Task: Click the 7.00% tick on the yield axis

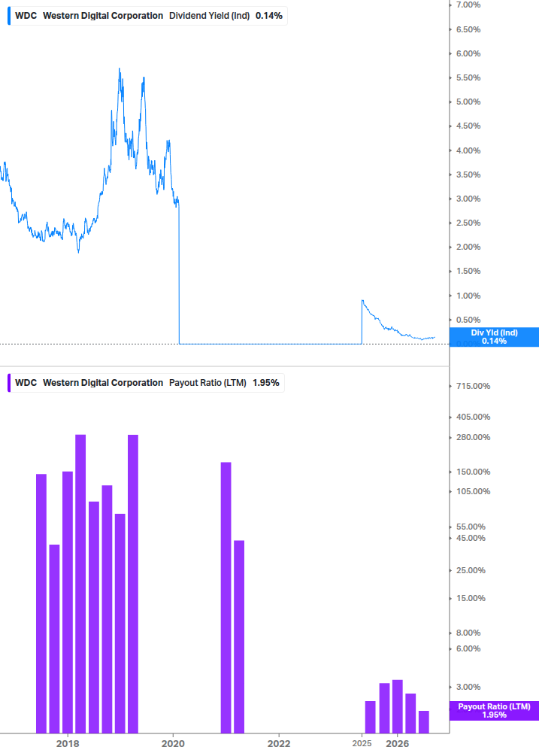Action: [468, 5]
